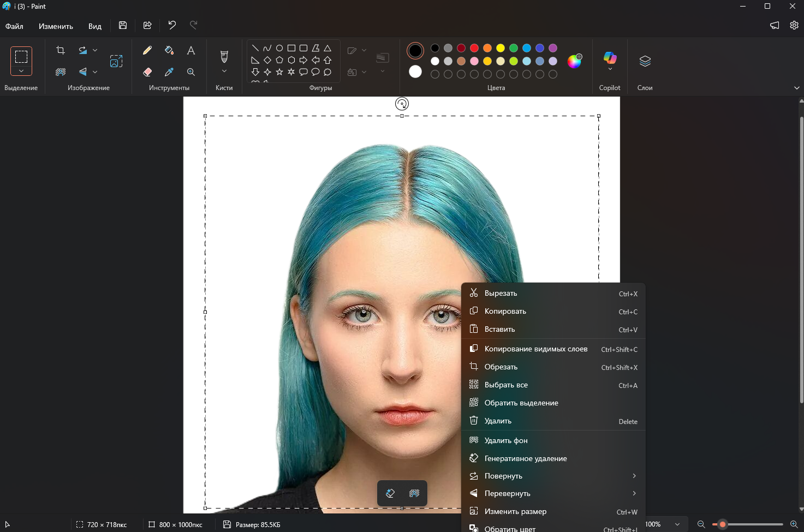Click Обратить выделение in context menu
Viewport: 804px width, 532px height.
[x=553, y=403]
